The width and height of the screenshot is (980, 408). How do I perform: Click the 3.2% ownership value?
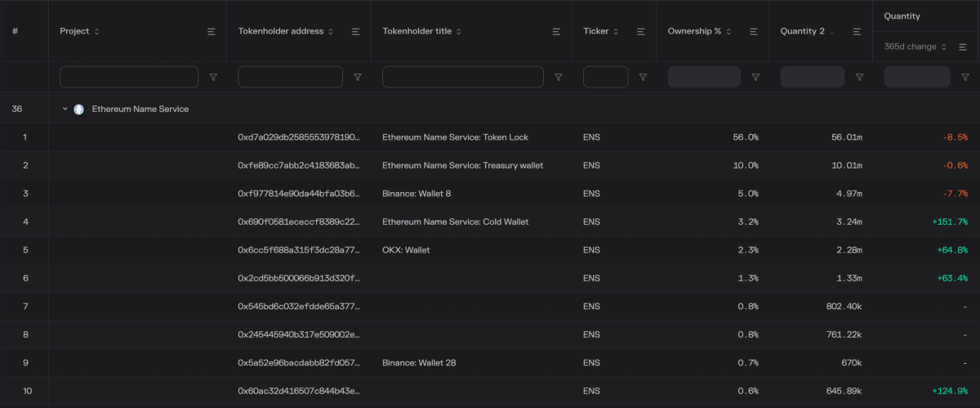[x=748, y=222]
